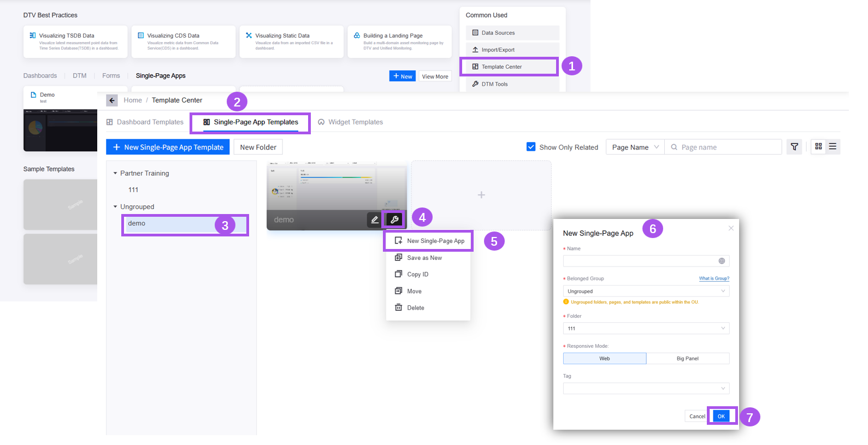Open the Folder dropdown showing 111

pos(646,329)
